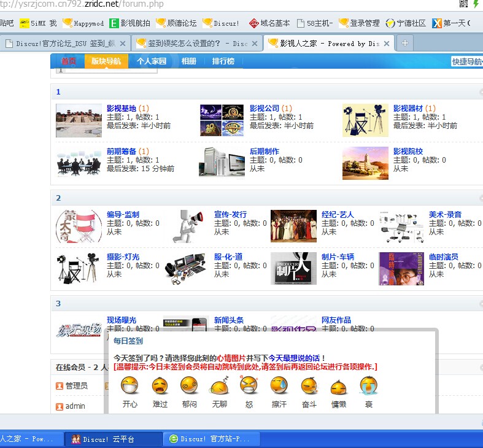Select the 衰 crying mood emoticon
Viewport: 483px width, 448px height.
point(368,385)
